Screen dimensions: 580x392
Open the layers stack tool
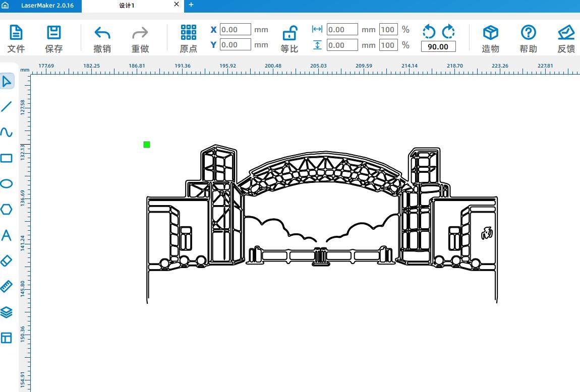click(x=7, y=312)
